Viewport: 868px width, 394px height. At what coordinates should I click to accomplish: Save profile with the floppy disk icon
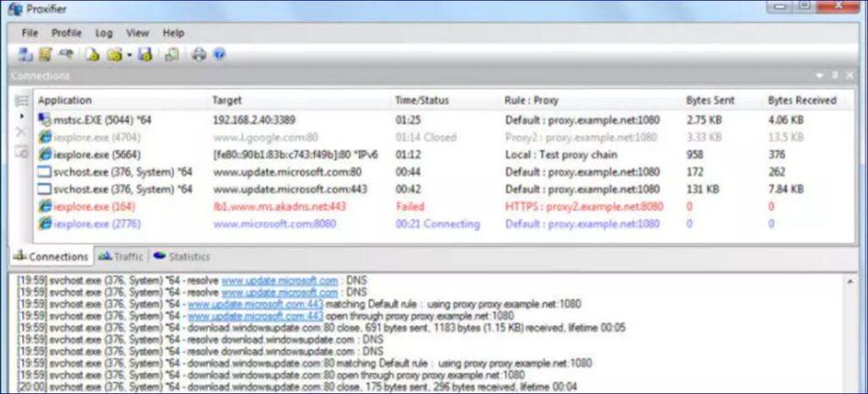click(145, 54)
